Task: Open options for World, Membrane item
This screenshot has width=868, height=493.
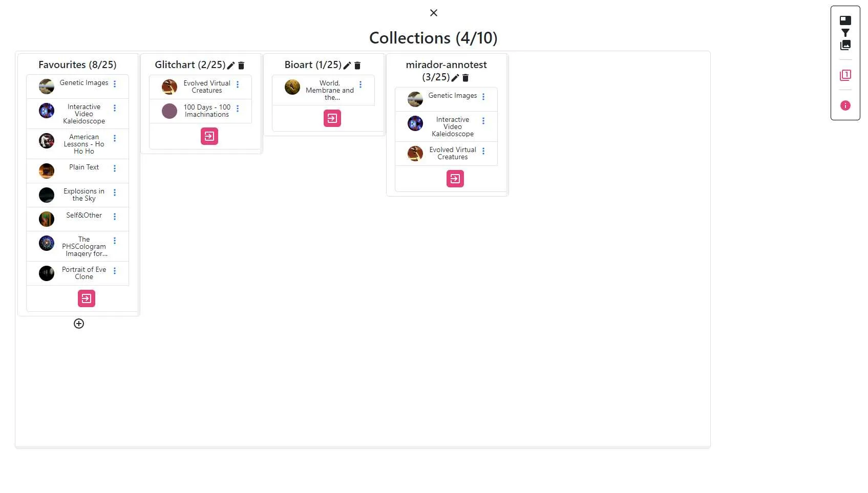Action: pos(361,84)
